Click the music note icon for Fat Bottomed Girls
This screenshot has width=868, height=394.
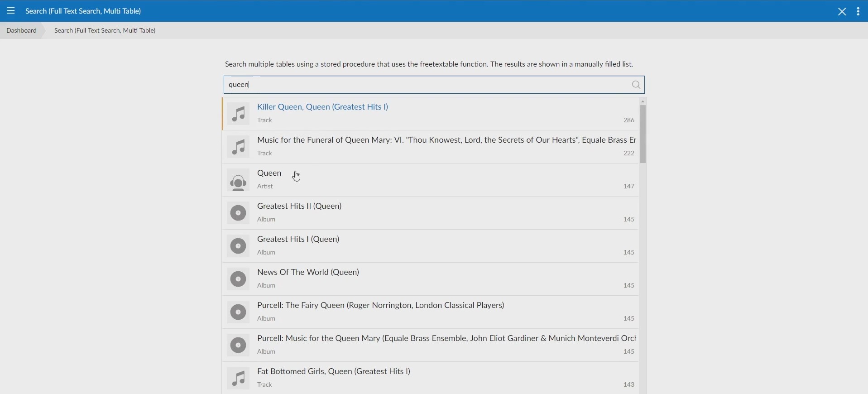click(238, 379)
